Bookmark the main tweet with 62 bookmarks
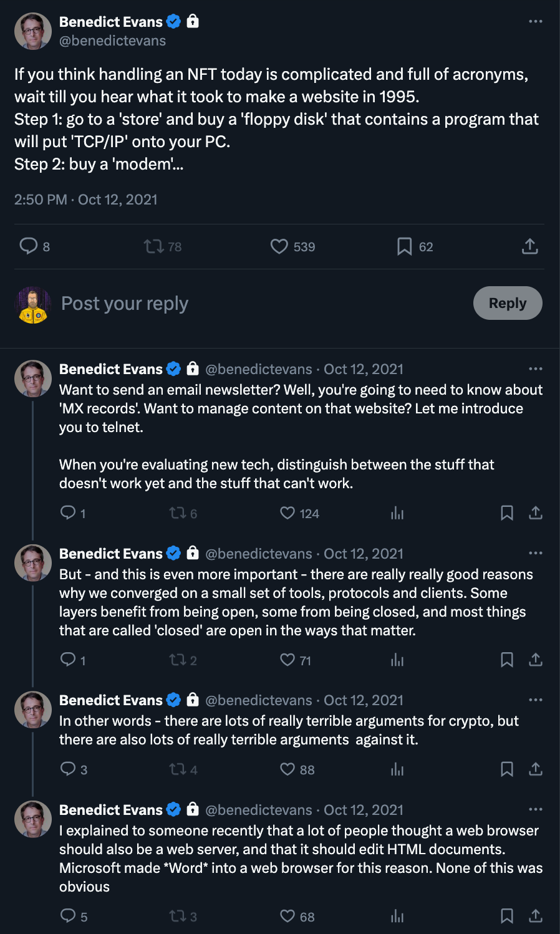The height and width of the screenshot is (934, 560). 404,246
